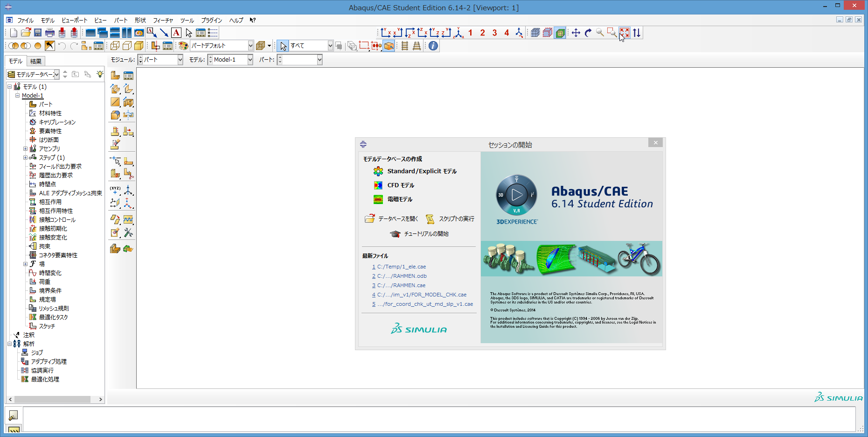Open the フィーチャ menu
The image size is (868, 437).
tap(163, 21)
